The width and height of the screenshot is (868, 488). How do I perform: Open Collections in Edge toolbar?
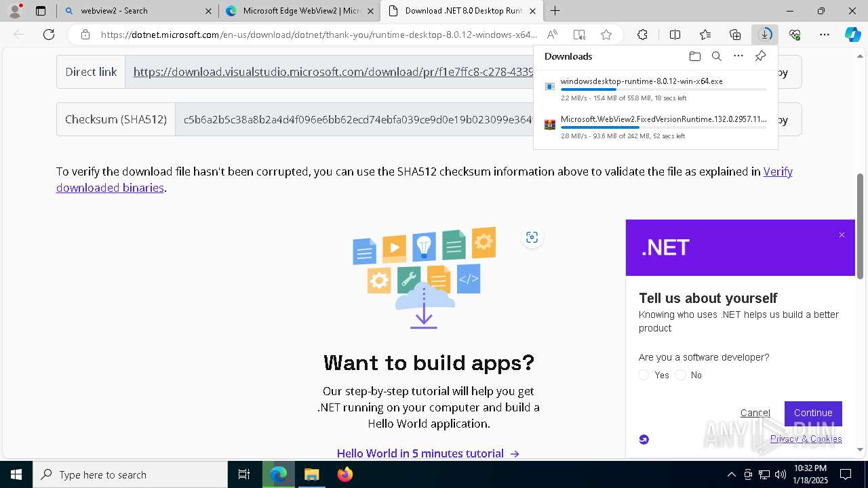pos(735,35)
